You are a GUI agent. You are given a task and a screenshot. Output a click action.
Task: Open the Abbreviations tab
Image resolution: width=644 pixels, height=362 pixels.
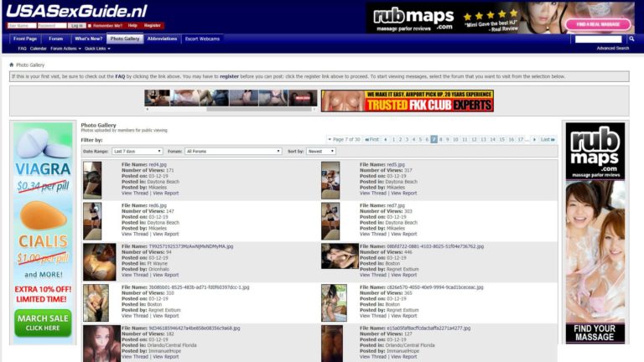tap(162, 39)
